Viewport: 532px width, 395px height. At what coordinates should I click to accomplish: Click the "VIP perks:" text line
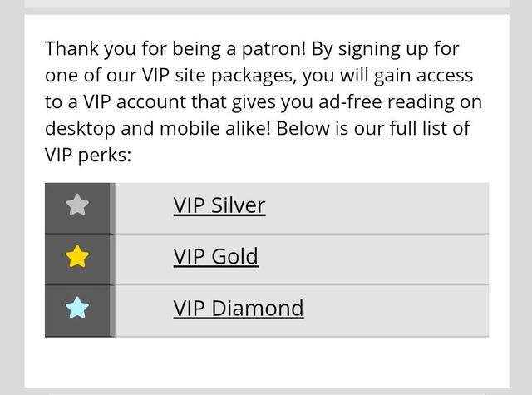pyautogui.click(x=88, y=155)
